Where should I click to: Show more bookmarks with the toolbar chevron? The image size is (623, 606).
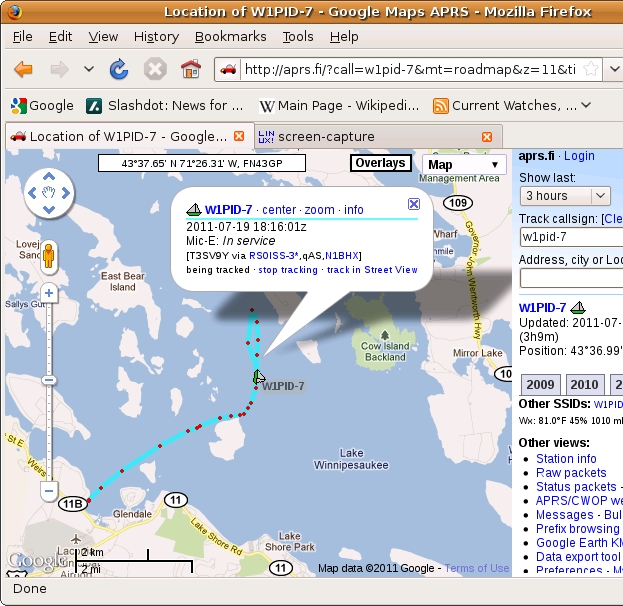(x=586, y=105)
